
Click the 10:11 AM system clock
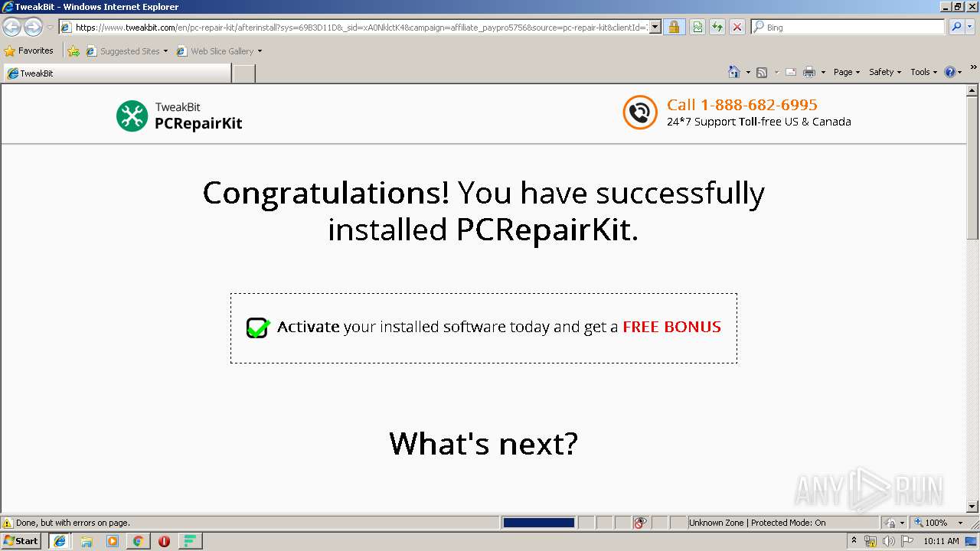pyautogui.click(x=941, y=541)
